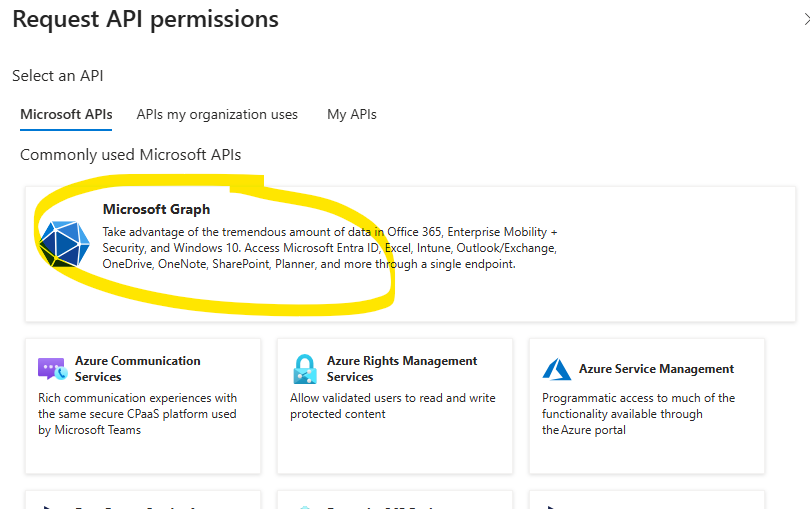This screenshot has height=509, width=810.
Task: Click the Azure Service Management triangle icon
Action: pyautogui.click(x=556, y=369)
